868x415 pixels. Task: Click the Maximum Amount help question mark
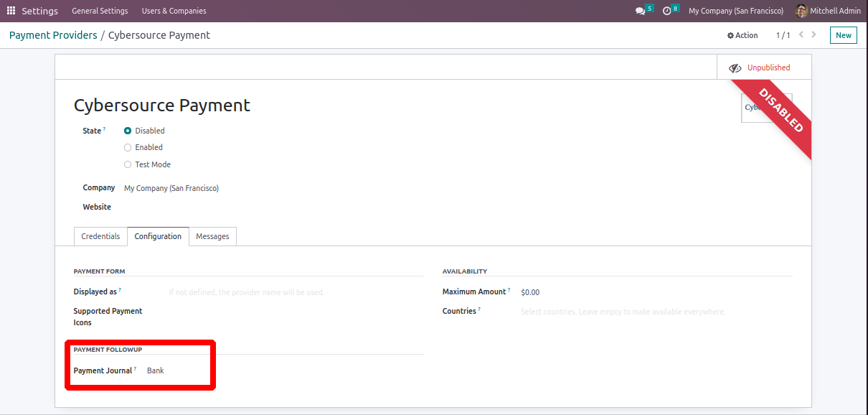click(x=509, y=290)
